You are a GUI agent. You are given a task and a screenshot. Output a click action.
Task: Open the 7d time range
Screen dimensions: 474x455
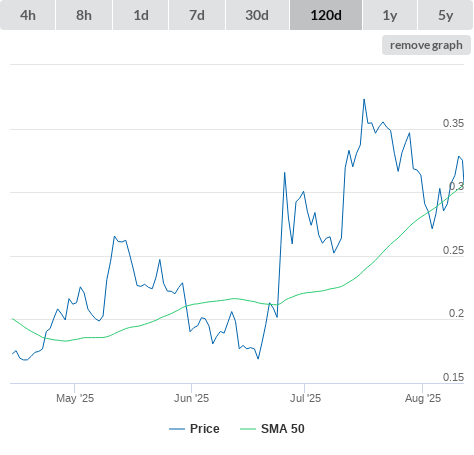coord(197,15)
